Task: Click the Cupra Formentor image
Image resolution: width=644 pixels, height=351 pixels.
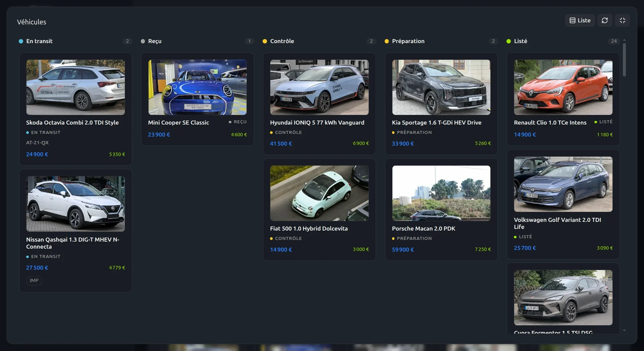Action: pyautogui.click(x=563, y=297)
